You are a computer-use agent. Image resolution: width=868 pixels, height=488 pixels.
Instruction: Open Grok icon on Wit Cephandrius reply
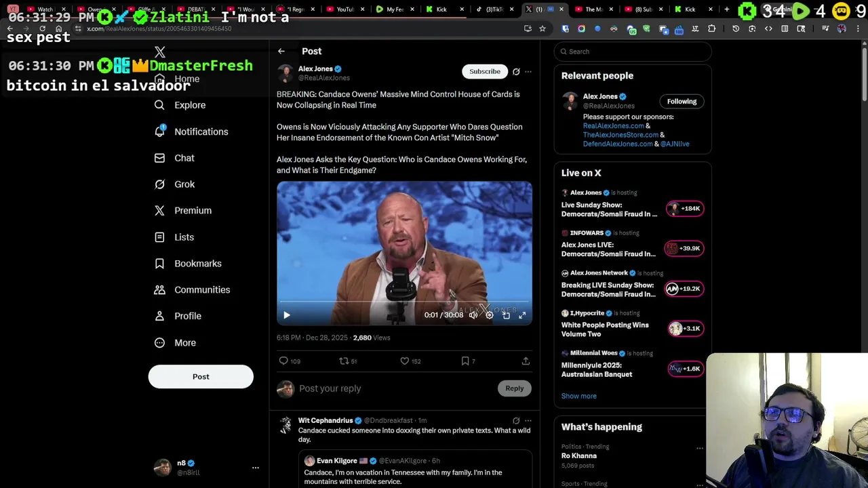[516, 420]
